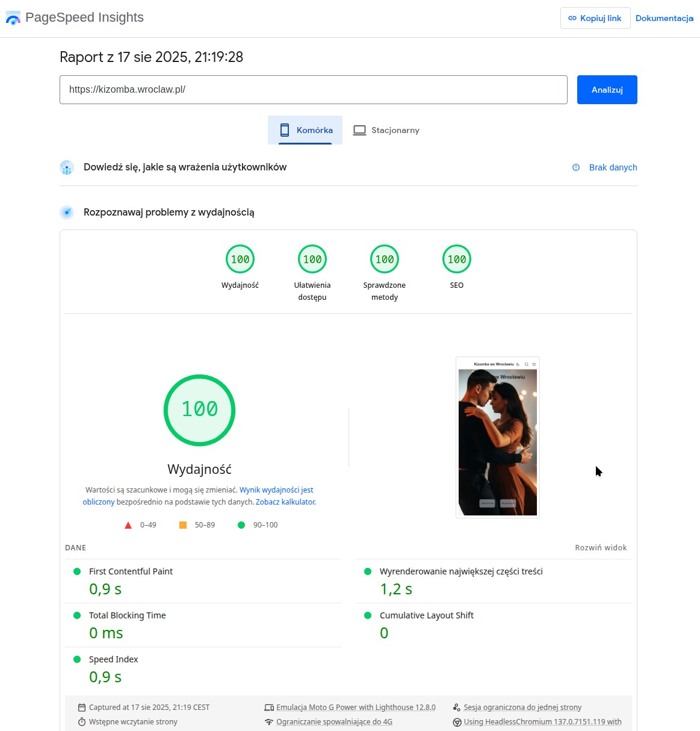Open the Ułatwienia dostępu score circle
The width and height of the screenshot is (700, 731).
point(312,259)
